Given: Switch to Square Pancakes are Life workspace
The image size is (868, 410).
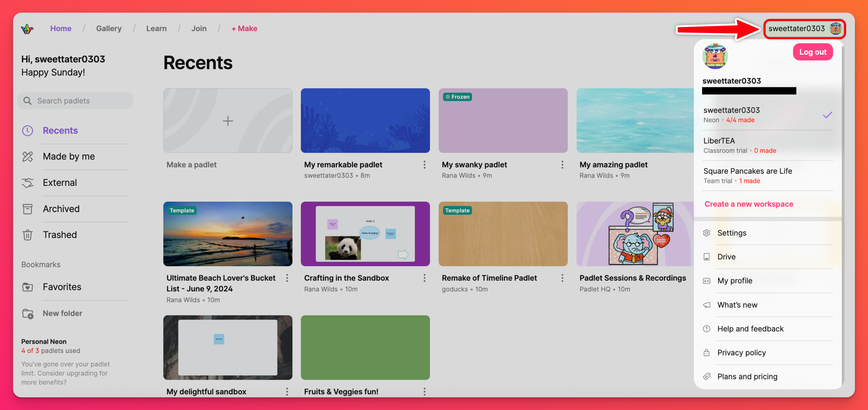Looking at the screenshot, I should coord(768,176).
